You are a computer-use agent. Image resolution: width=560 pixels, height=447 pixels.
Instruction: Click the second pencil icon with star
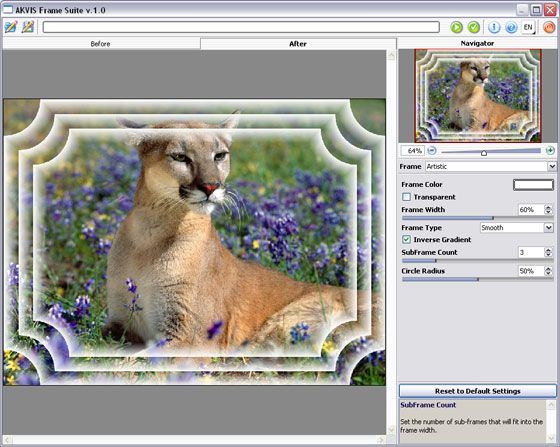28,27
